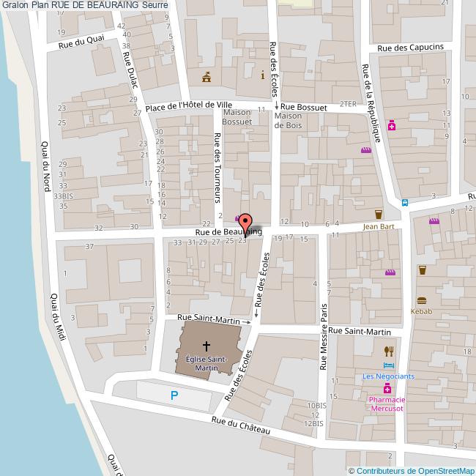
Task: Click the blue parking P symbol
Action: tap(174, 395)
